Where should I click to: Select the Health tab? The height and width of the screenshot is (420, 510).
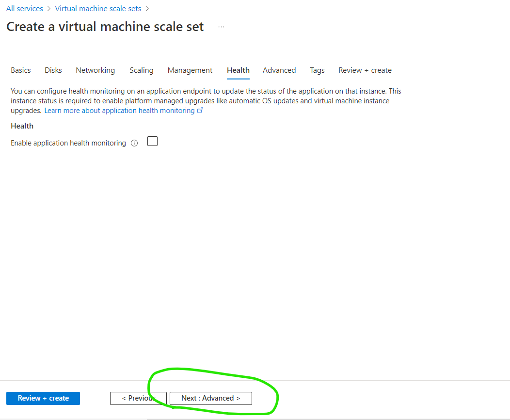(238, 70)
